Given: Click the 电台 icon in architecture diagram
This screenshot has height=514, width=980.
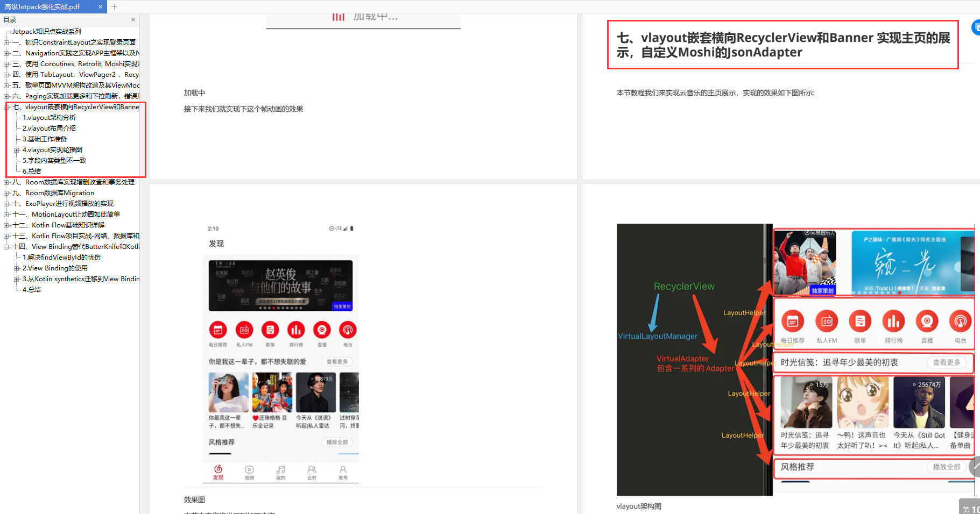Looking at the screenshot, I should coord(960,322).
